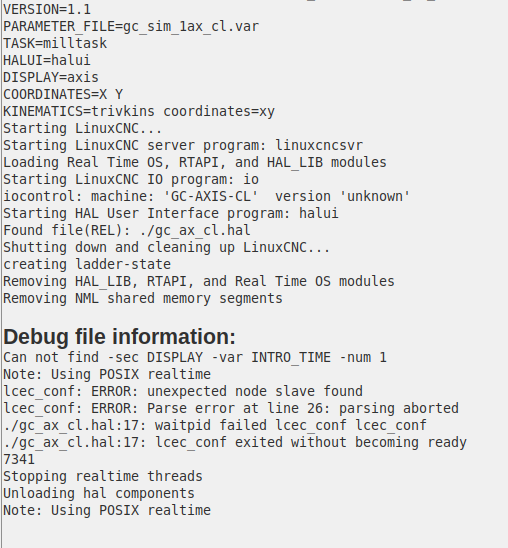Viewport: 508px width, 548px height.
Task: Click the 'unexpected node slave found' error line
Action: [183, 391]
